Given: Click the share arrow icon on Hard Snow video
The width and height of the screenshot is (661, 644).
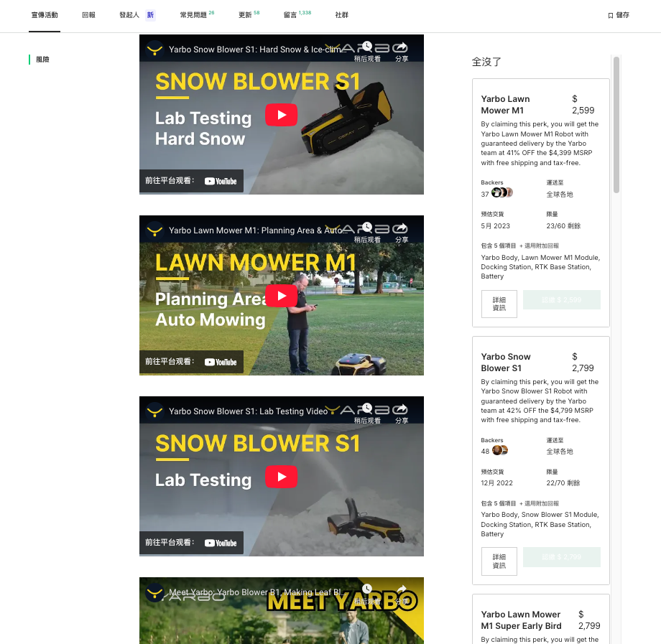Looking at the screenshot, I should coord(402,47).
